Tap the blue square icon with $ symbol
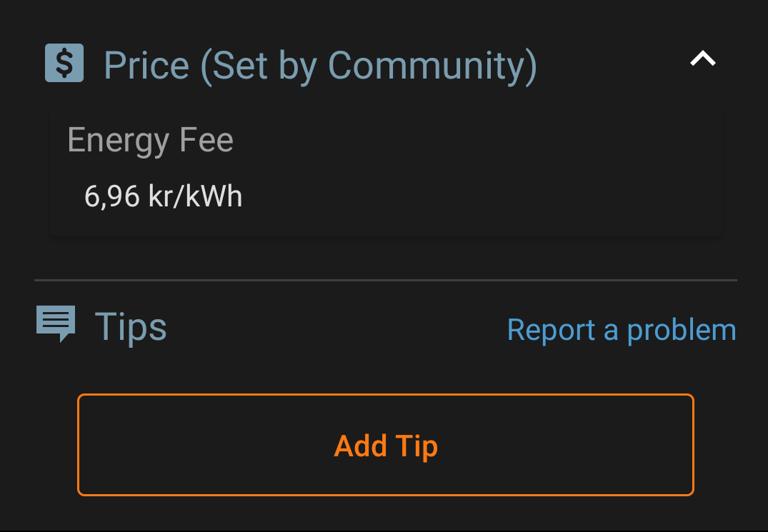This screenshot has height=532, width=768. tap(64, 63)
